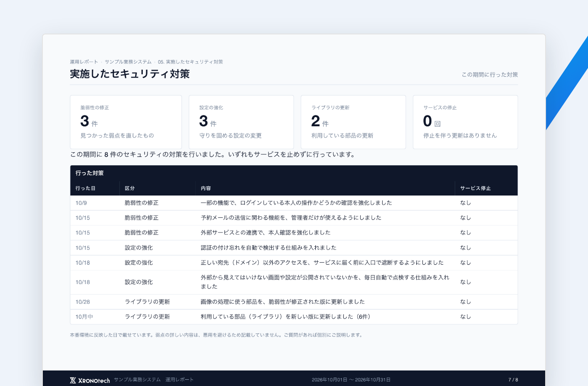Click the page heading 実施したセキュリティ対策

click(x=130, y=74)
